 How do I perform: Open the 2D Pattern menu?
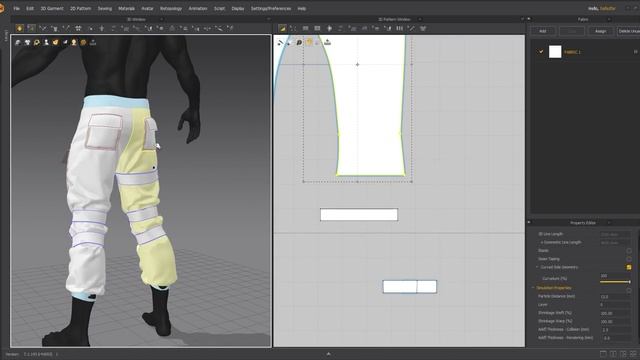click(x=80, y=9)
